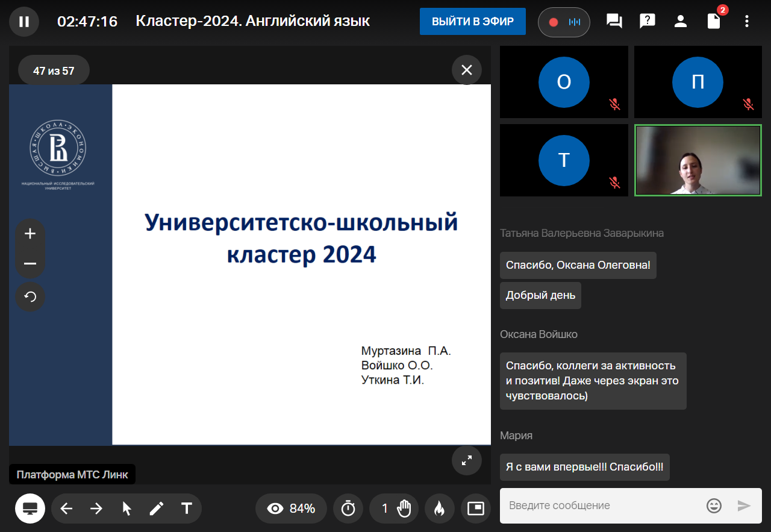The width and height of the screenshot is (771, 532).
Task: Close the presentation slide viewer
Action: 466,70
